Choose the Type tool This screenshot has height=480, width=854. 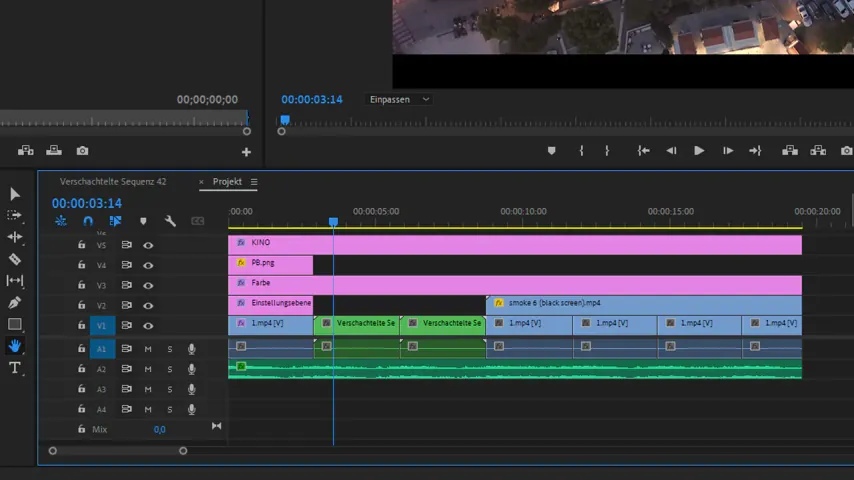coord(15,368)
